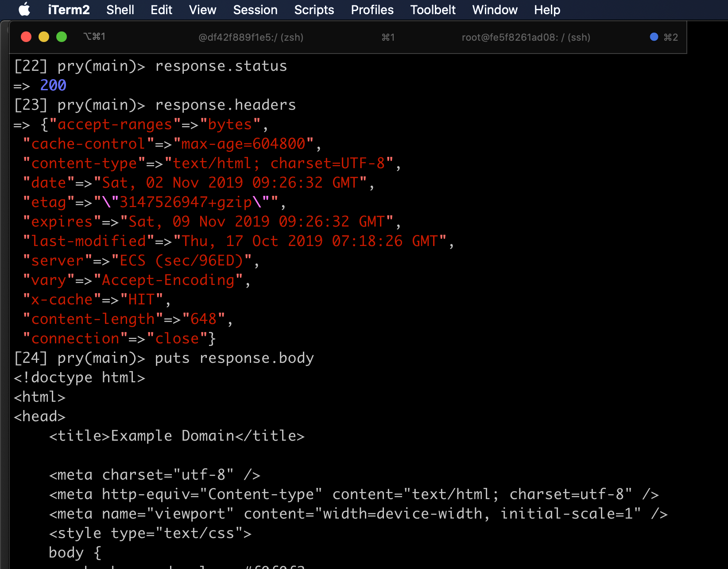
Task: Open the Apple menu
Action: coord(25,9)
